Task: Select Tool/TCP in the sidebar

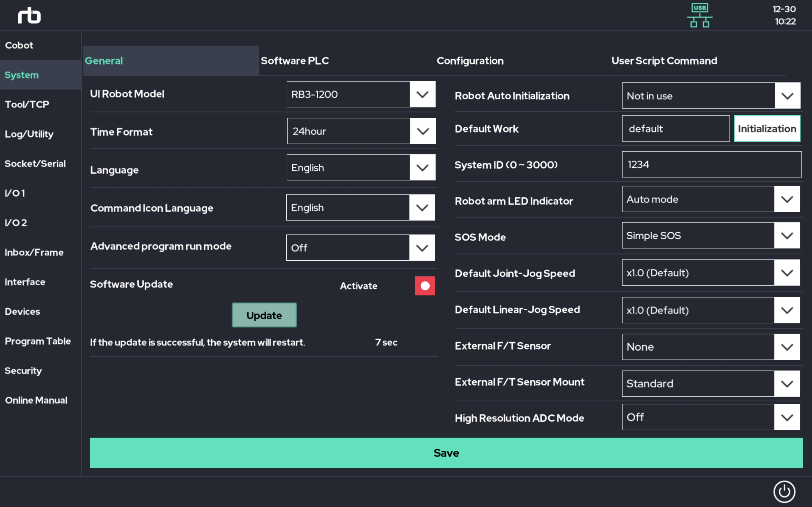Action: tap(27, 104)
